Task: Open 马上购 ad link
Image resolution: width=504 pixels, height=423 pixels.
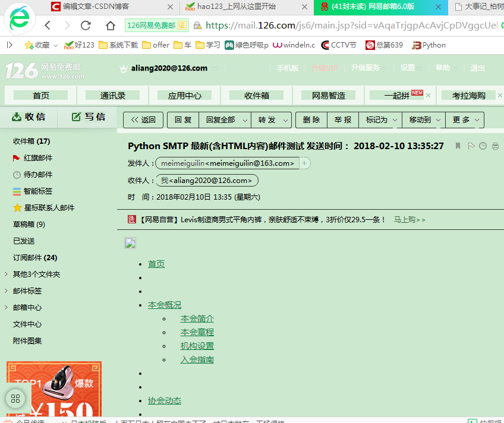Action: coord(409,220)
